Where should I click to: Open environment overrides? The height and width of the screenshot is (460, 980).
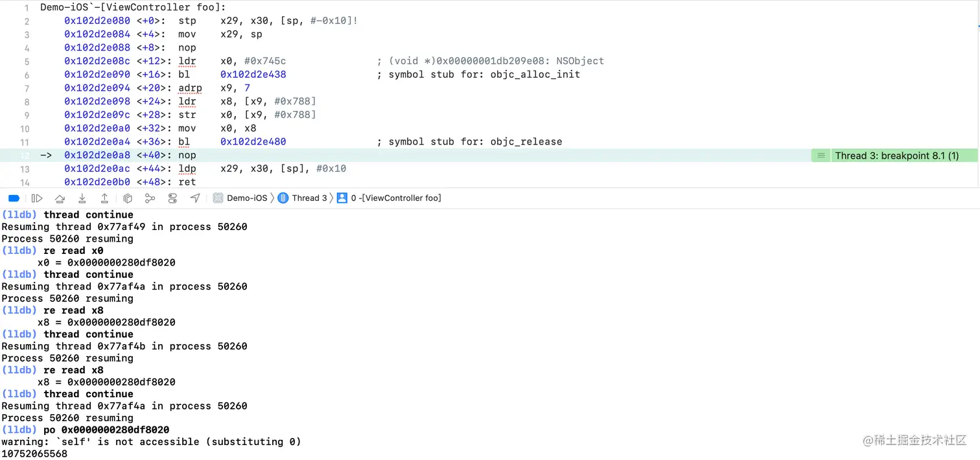172,198
